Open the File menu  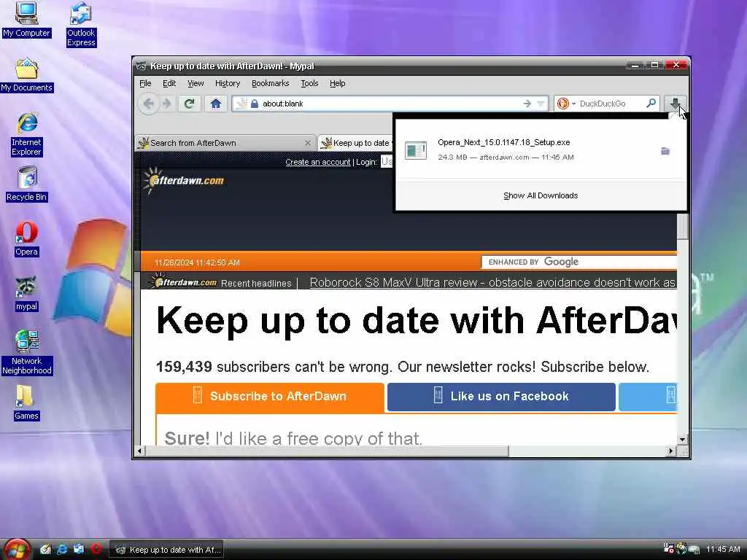[145, 83]
